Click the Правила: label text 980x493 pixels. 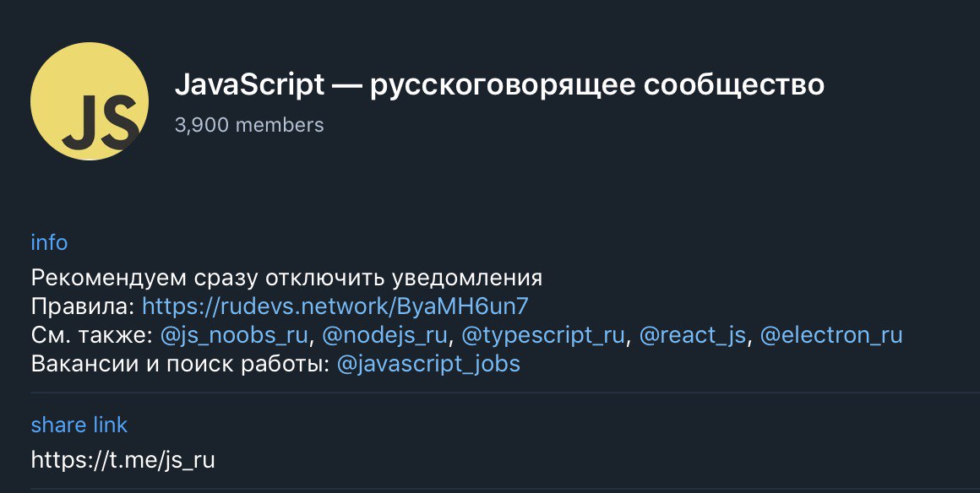coord(83,306)
